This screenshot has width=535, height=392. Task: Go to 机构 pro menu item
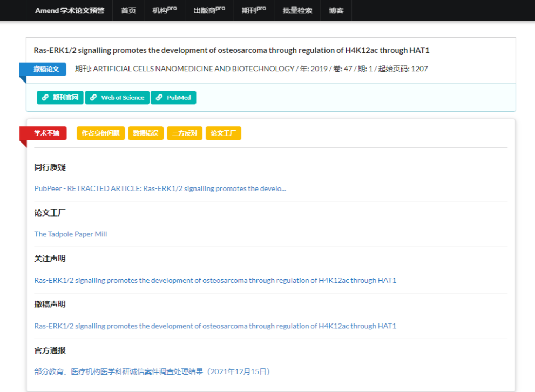click(165, 11)
